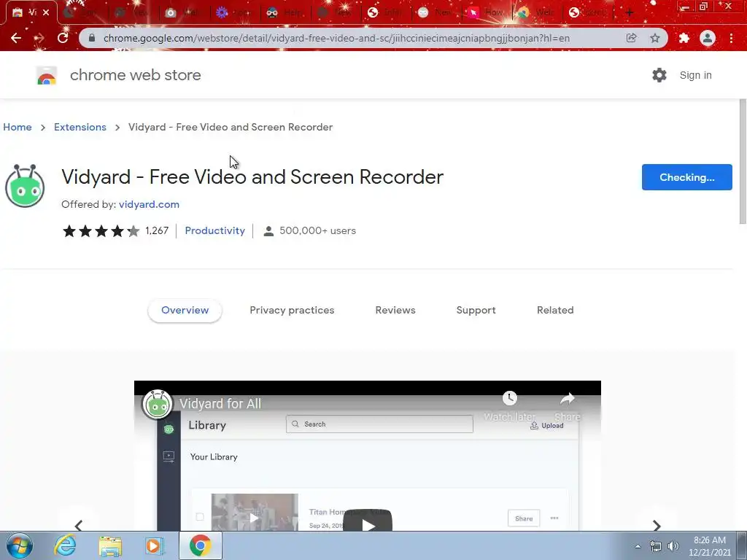The image size is (747, 560).
Task: Play the Vidyard for All video
Action: [x=368, y=521]
